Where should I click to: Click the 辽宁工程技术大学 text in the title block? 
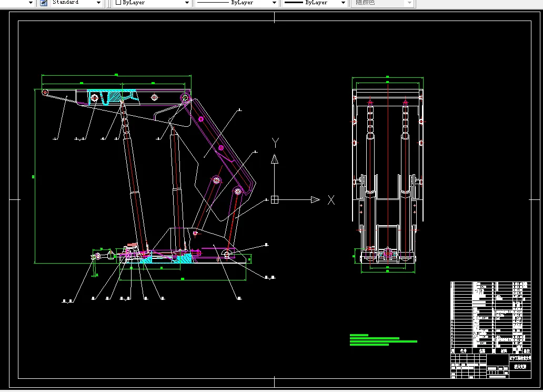pyautogui.click(x=520, y=358)
